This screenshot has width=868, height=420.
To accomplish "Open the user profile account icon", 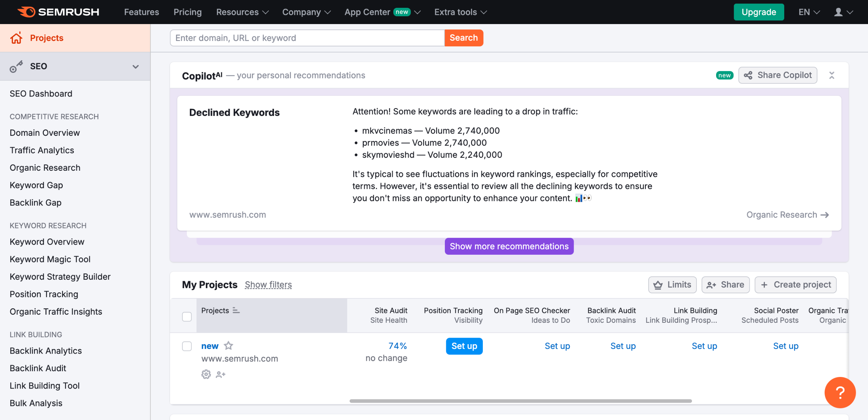I will (838, 12).
